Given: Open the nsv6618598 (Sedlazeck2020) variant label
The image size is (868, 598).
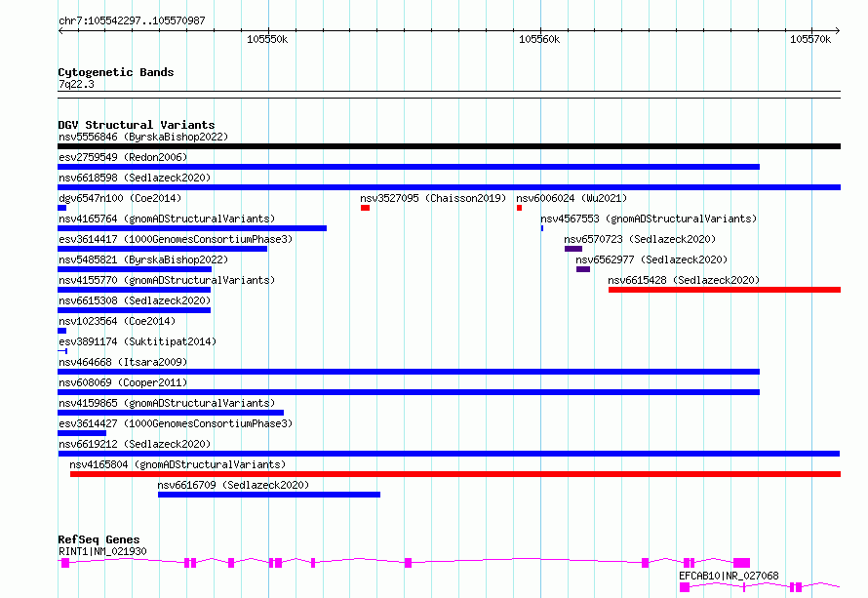Looking at the screenshot, I should (135, 178).
